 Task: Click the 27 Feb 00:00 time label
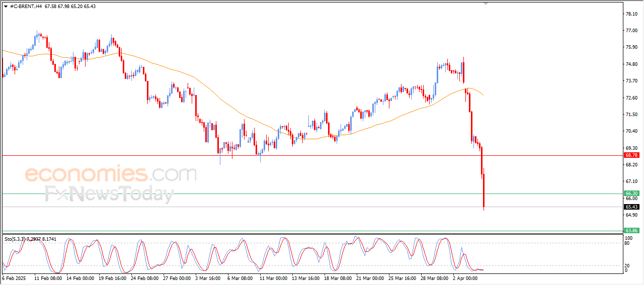pyautogui.click(x=177, y=277)
